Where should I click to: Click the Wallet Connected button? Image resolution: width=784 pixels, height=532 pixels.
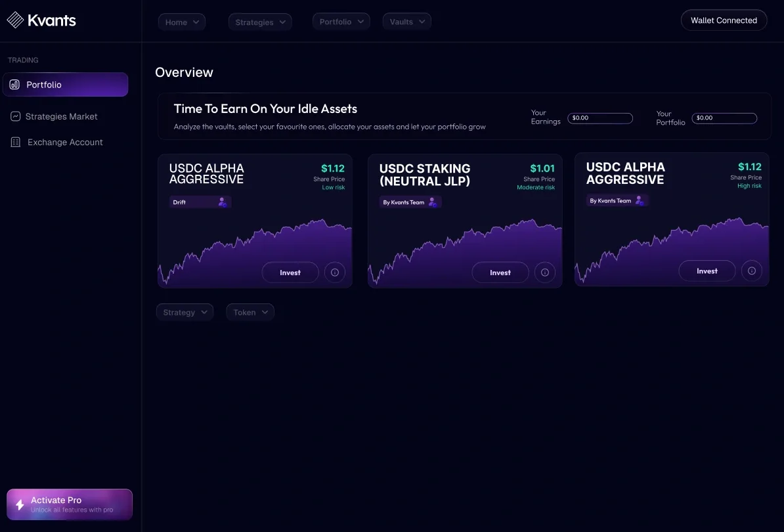(724, 20)
